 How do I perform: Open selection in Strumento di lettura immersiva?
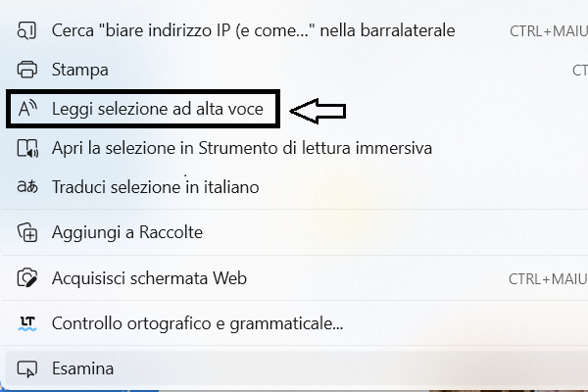coord(241,148)
